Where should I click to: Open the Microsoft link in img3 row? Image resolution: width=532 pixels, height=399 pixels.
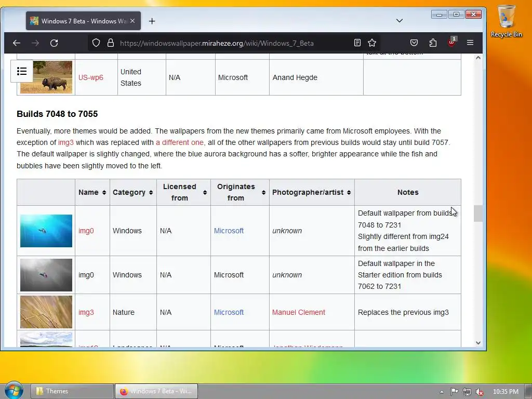click(229, 312)
